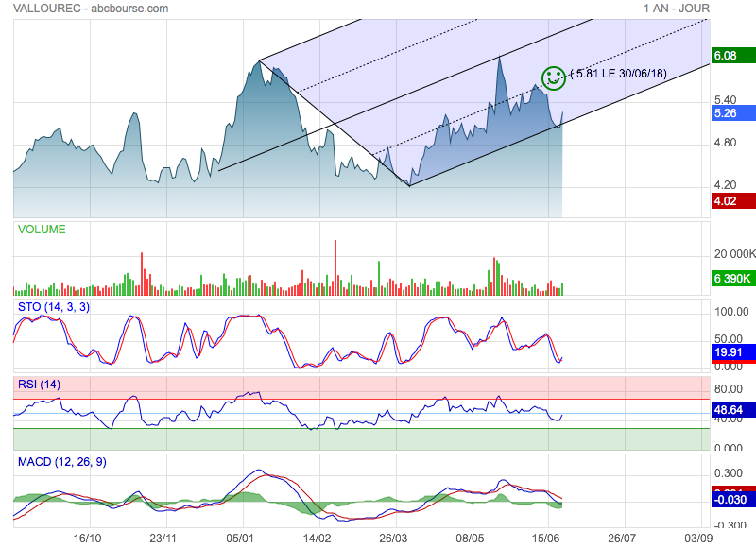
Task: Select the 23/11 date on the time axis
Action: (163, 539)
